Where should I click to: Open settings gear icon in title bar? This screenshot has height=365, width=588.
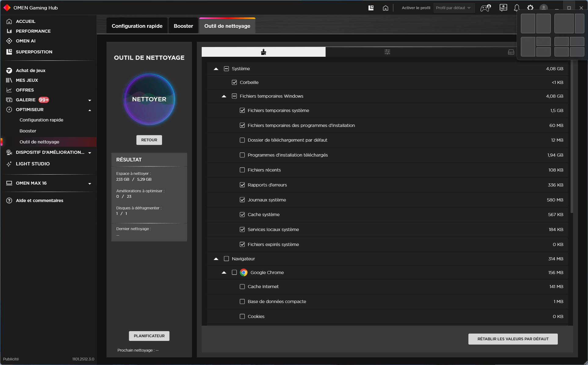pyautogui.click(x=530, y=8)
